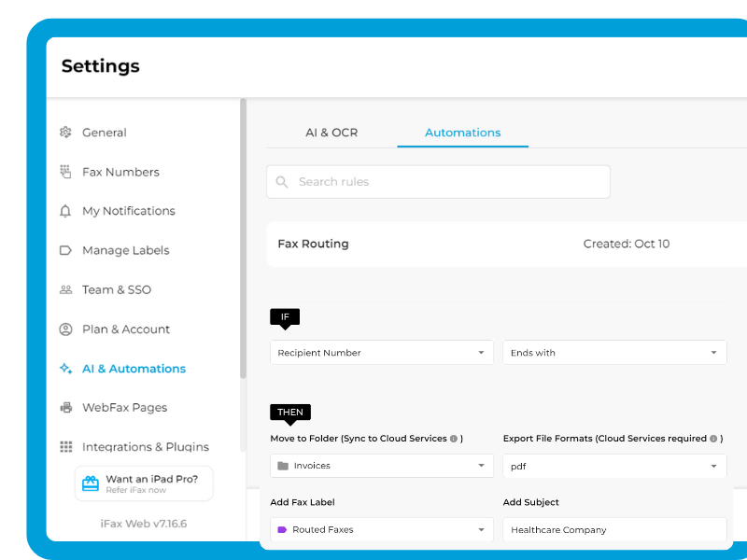747x560 pixels.
Task: Click the General gear icon
Action: 65,133
